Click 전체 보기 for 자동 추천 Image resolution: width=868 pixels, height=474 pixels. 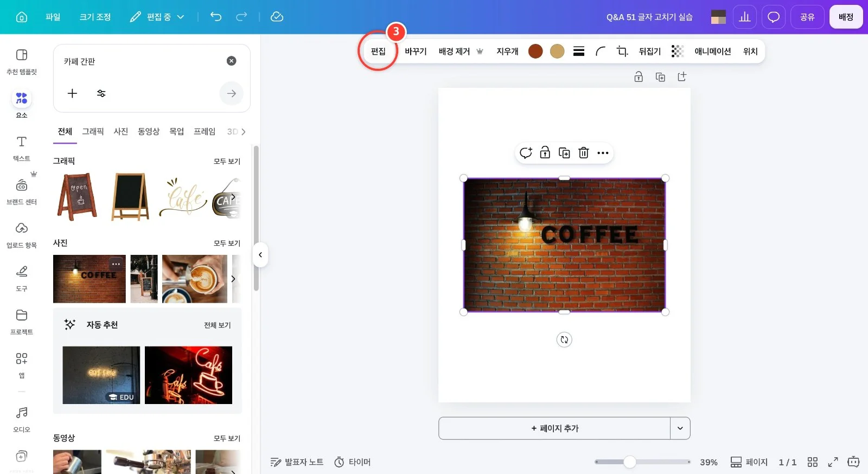(x=218, y=325)
